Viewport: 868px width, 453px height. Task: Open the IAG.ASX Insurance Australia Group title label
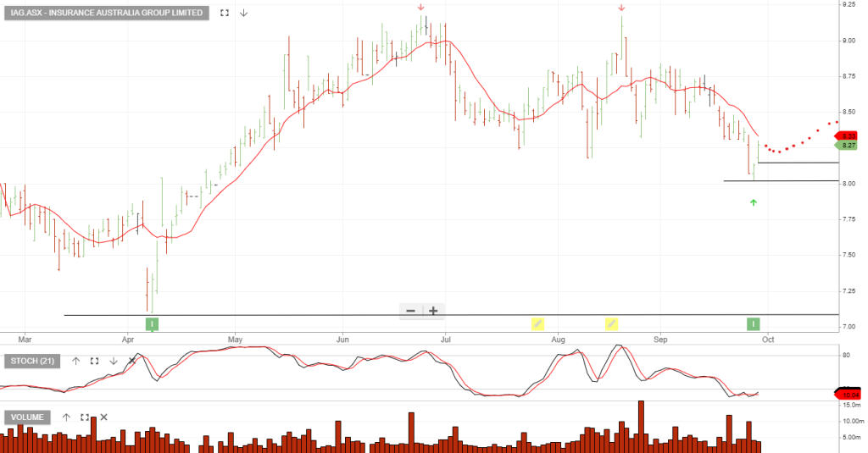[x=105, y=13]
